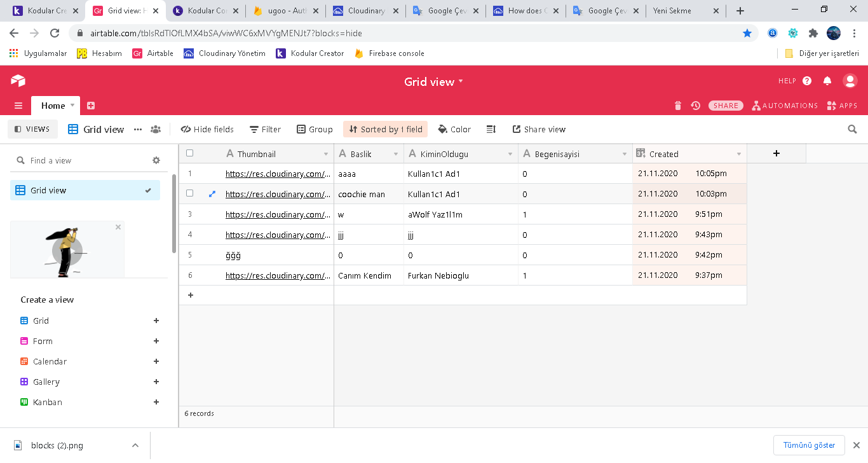
Task: Check the coochie man row checkbox
Action: 189,193
